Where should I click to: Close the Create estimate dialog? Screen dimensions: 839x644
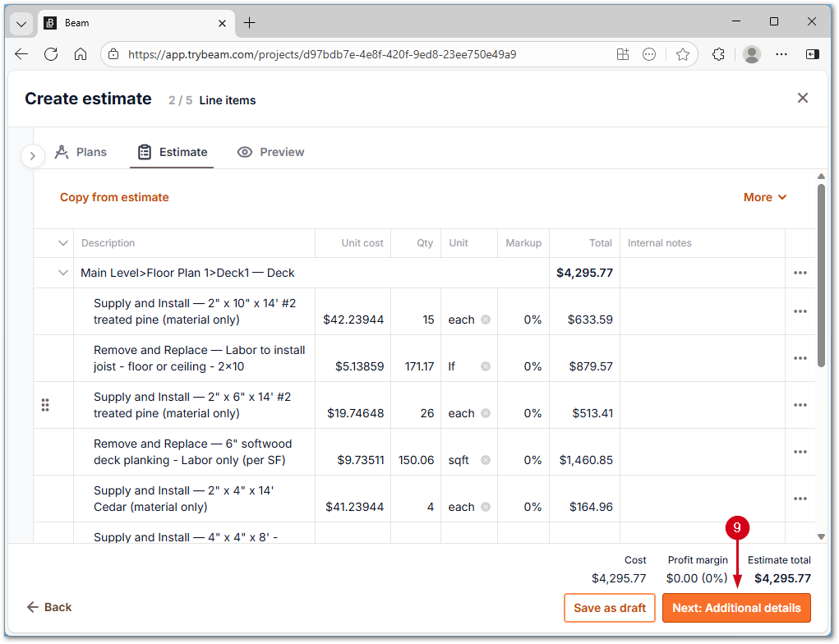click(803, 99)
